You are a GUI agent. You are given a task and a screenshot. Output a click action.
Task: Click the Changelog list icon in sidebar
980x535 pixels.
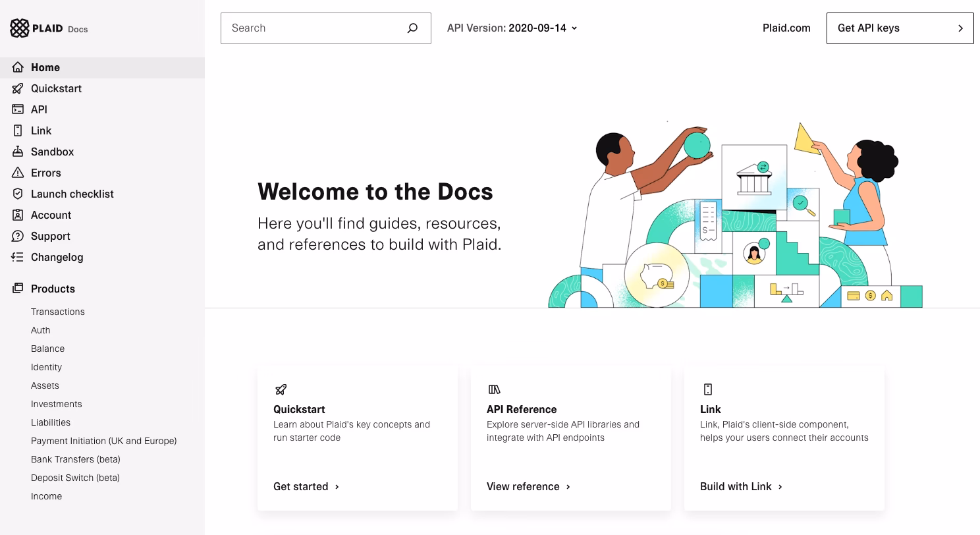[x=18, y=257]
